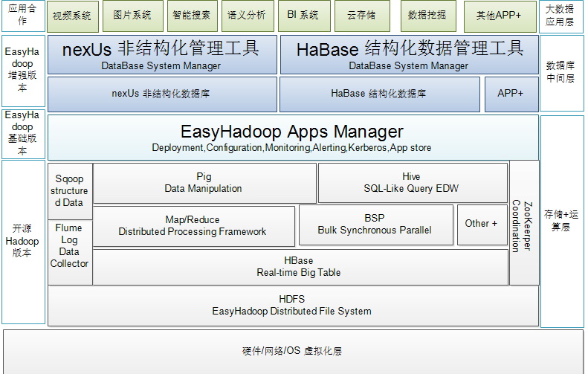Image resolution: width=588 pixels, height=374 pixels.
Task: Click the BI 系统 box
Action: point(304,16)
